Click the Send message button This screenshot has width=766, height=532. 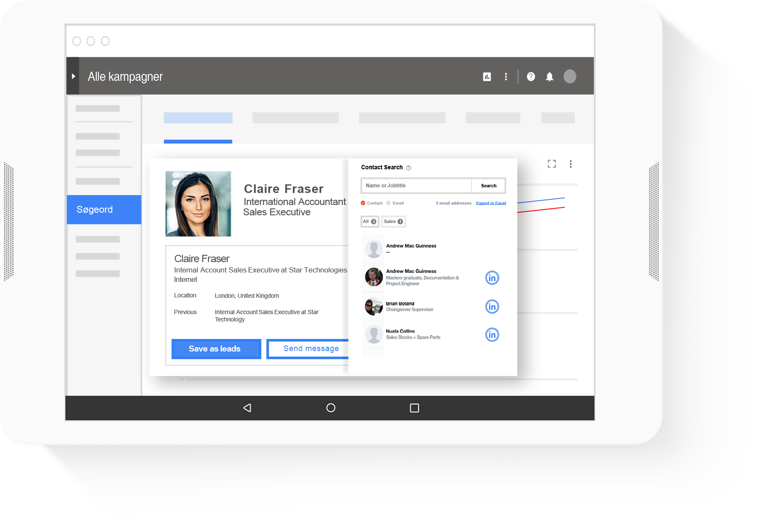click(310, 349)
